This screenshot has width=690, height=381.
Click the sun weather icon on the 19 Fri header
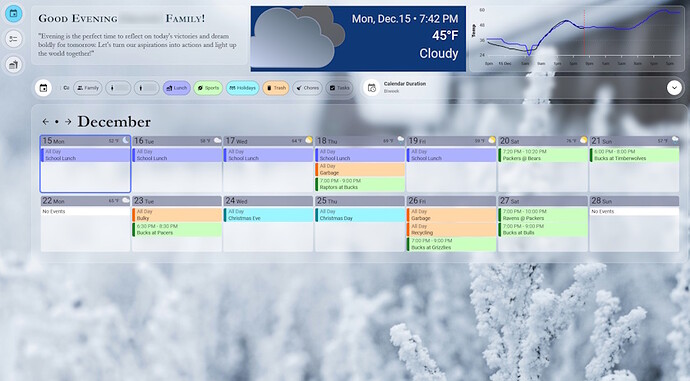tap(492, 140)
